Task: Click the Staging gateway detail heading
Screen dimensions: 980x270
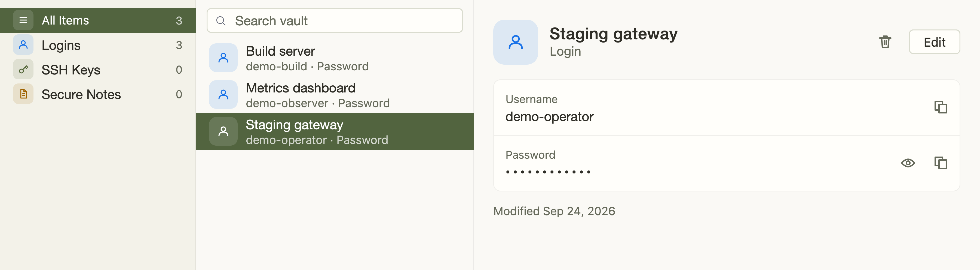Action: coord(613,34)
